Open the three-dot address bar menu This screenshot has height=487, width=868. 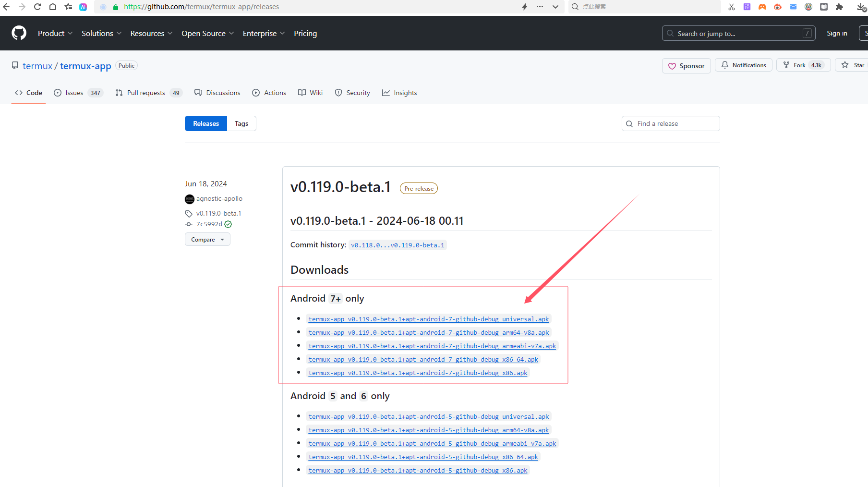click(540, 7)
